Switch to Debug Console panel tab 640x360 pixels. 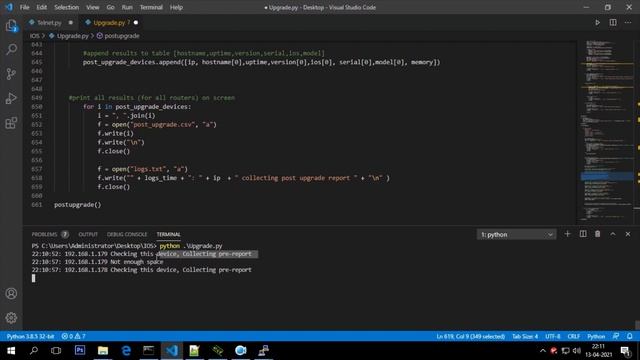click(127, 234)
